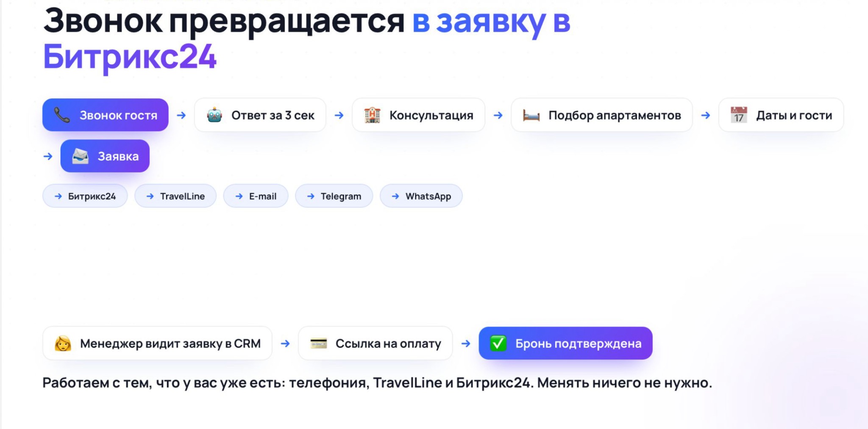
Task: Click the Менеджер видит заявку в CRM card
Action: 158,343
